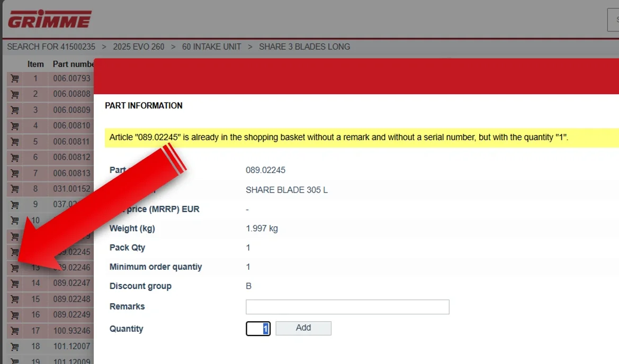The image size is (619, 364).
Task: Open the 2025 EVO 260 breadcrumb
Action: click(x=139, y=47)
